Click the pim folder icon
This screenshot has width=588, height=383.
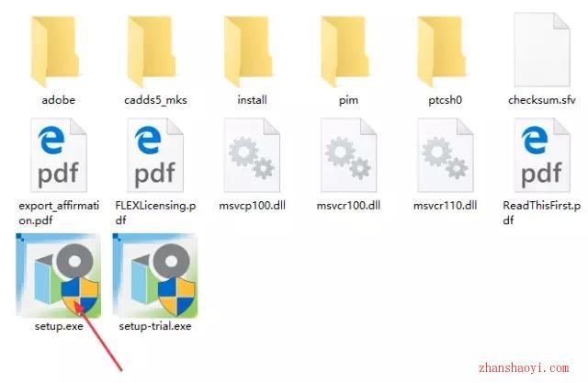345,51
